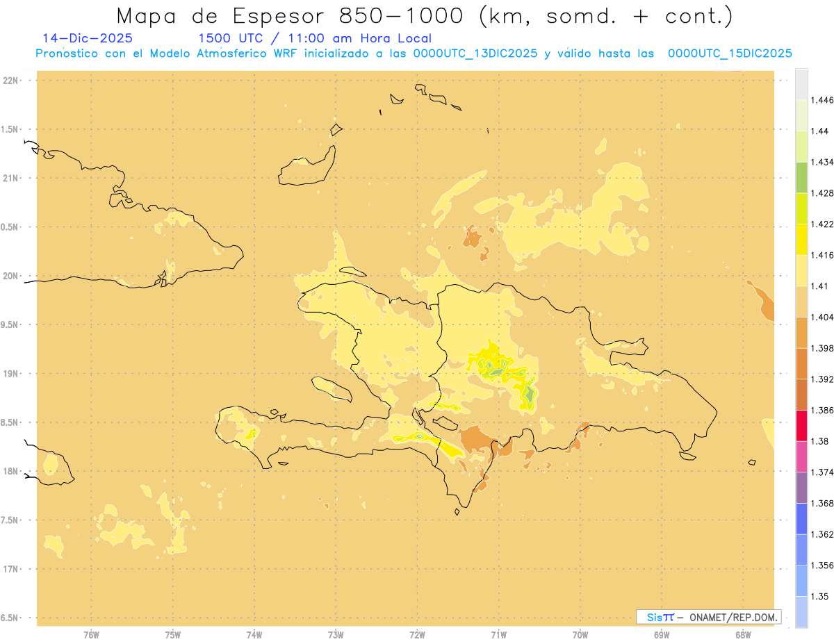Click the colorbar value '1.35'
This screenshot has height=644, width=834.
tap(820, 596)
